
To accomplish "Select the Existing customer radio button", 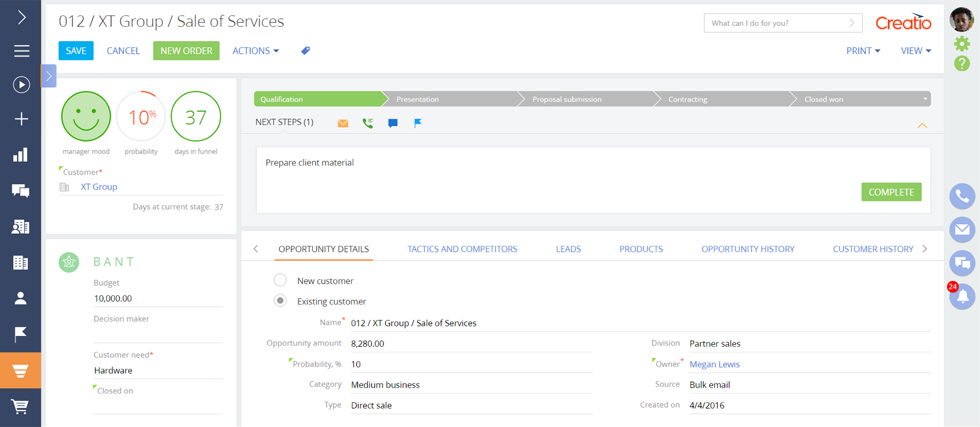I will tap(280, 301).
